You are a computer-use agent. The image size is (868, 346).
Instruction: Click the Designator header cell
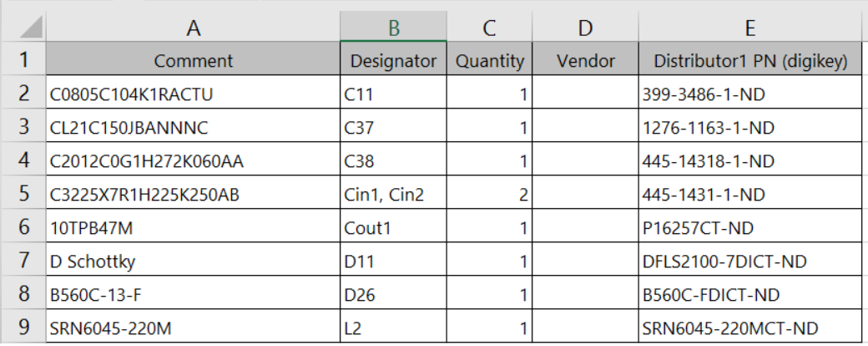394,60
